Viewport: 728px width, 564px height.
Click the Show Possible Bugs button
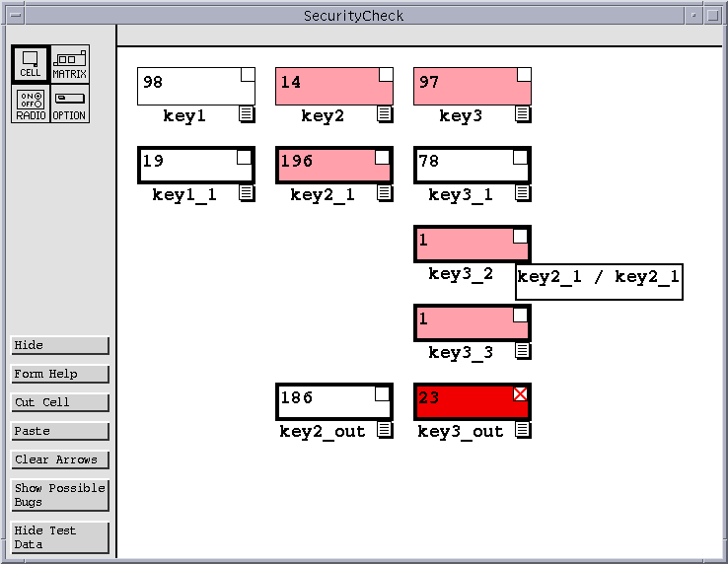(x=60, y=495)
